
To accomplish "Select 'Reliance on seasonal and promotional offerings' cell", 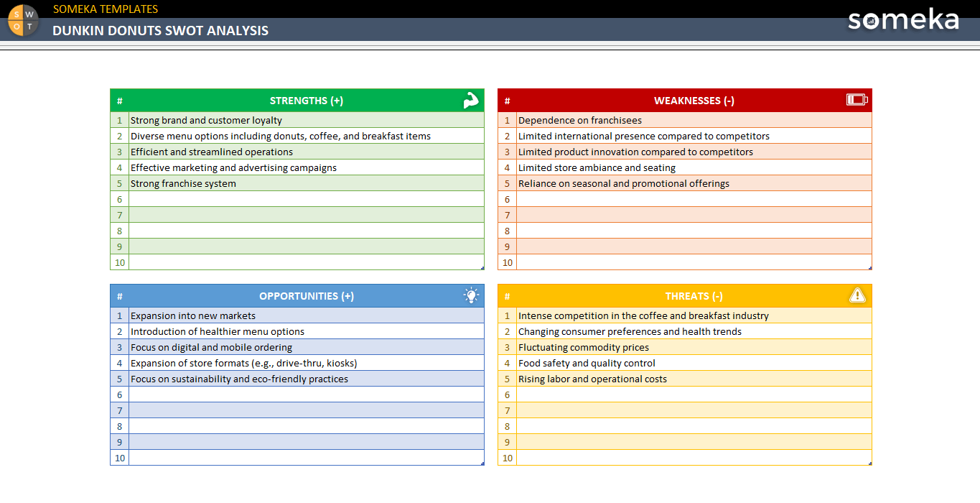I will pos(694,183).
